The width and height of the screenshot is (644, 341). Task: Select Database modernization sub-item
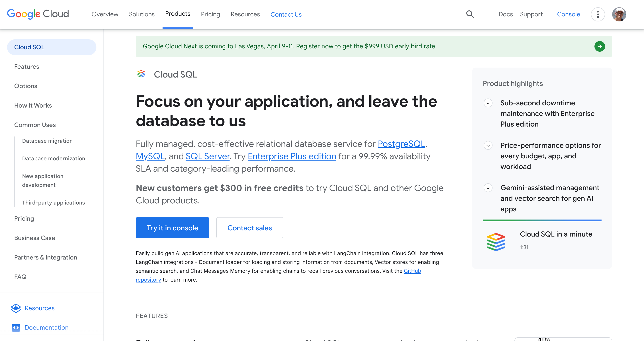click(x=54, y=159)
